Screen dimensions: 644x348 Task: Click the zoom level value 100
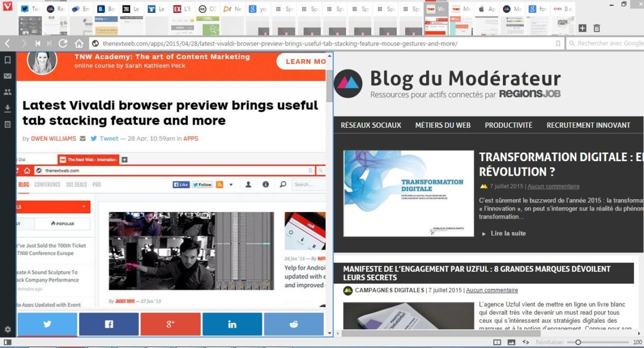pos(638,342)
